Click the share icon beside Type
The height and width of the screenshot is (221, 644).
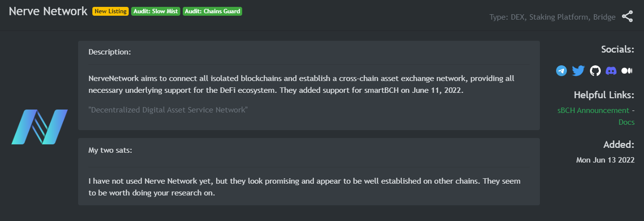pyautogui.click(x=627, y=16)
